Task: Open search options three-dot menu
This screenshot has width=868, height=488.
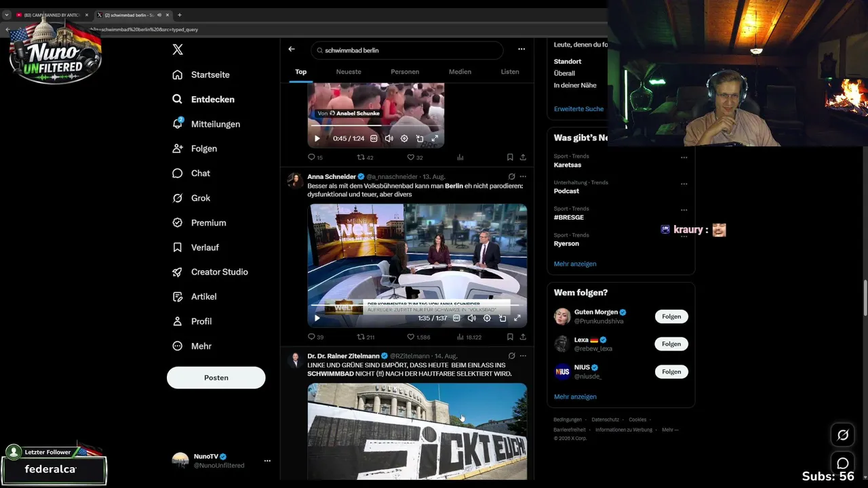Action: 521,49
